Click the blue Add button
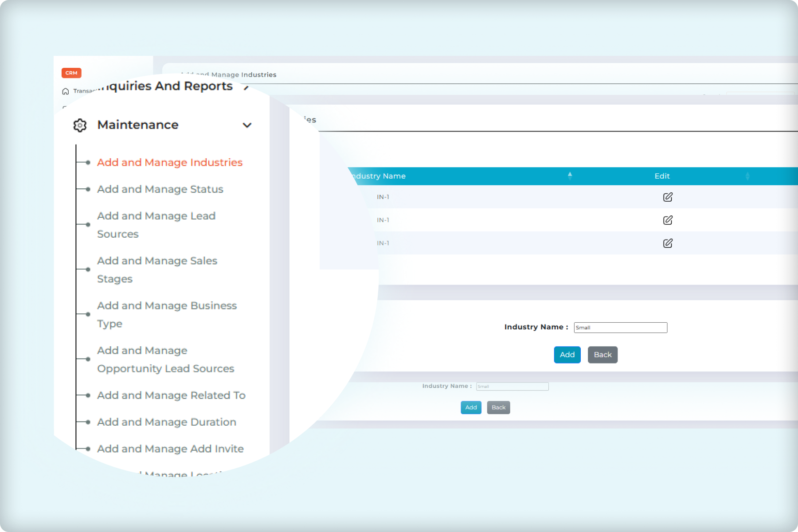 point(567,355)
